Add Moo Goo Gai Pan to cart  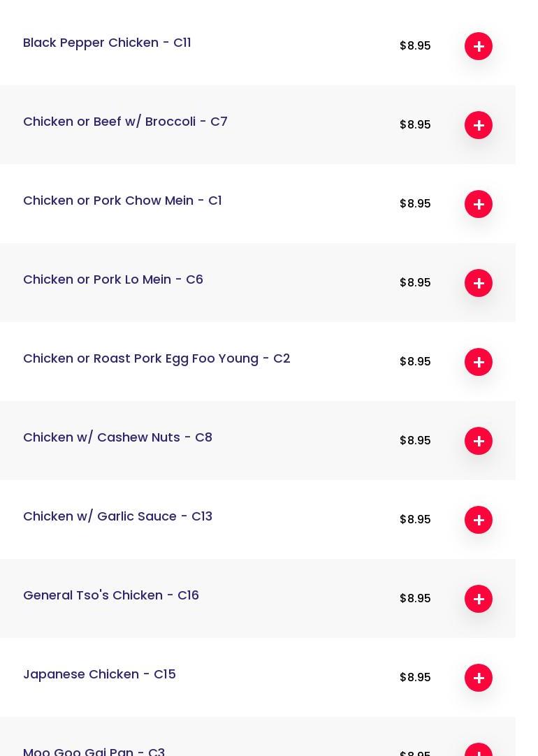(479, 750)
